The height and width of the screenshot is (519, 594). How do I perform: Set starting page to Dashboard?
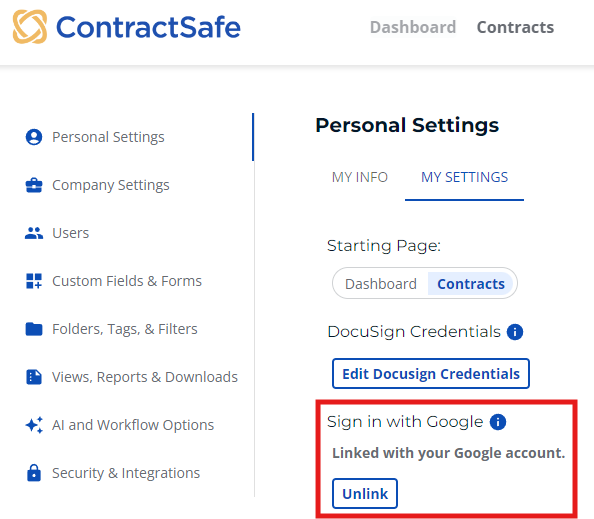[x=381, y=284]
